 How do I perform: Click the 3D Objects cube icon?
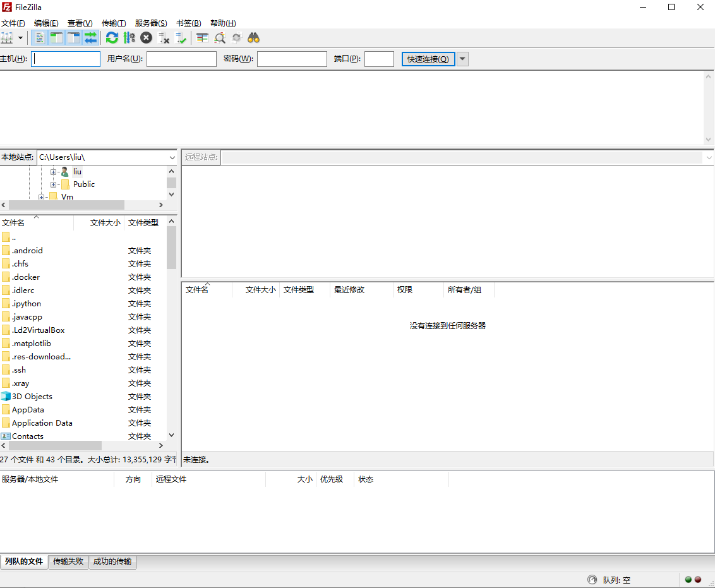[6, 396]
